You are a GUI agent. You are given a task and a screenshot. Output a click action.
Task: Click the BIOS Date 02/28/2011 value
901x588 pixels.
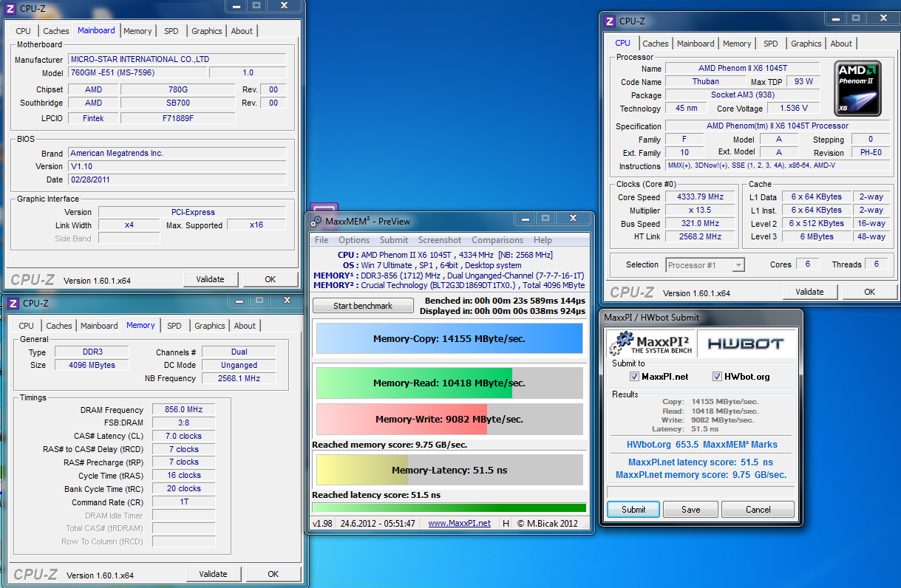click(x=177, y=180)
